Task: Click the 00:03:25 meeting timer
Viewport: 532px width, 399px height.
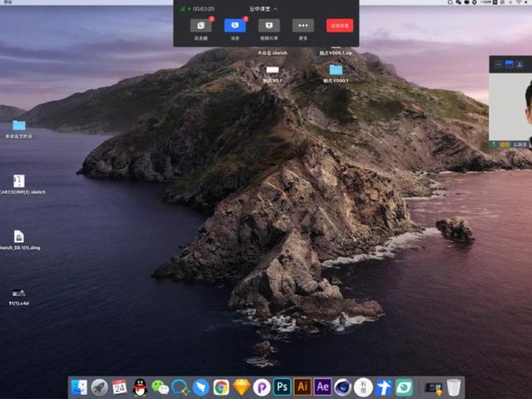Action: click(203, 9)
